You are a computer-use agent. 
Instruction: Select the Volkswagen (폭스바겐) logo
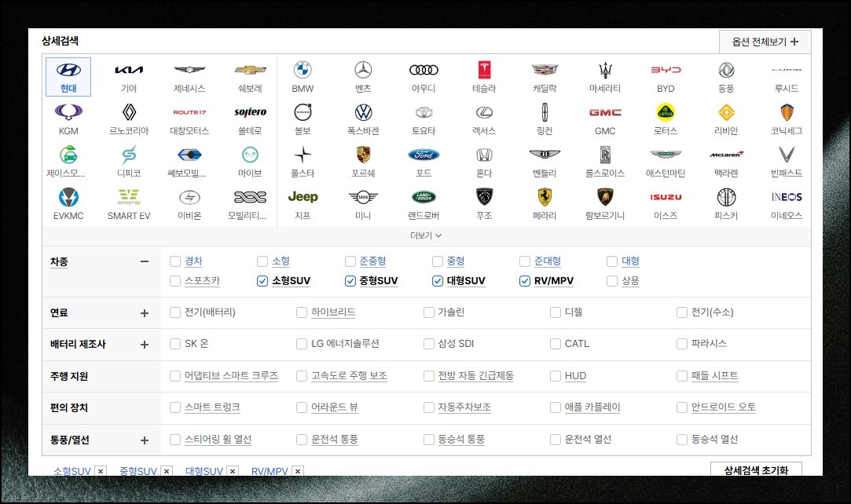click(363, 112)
